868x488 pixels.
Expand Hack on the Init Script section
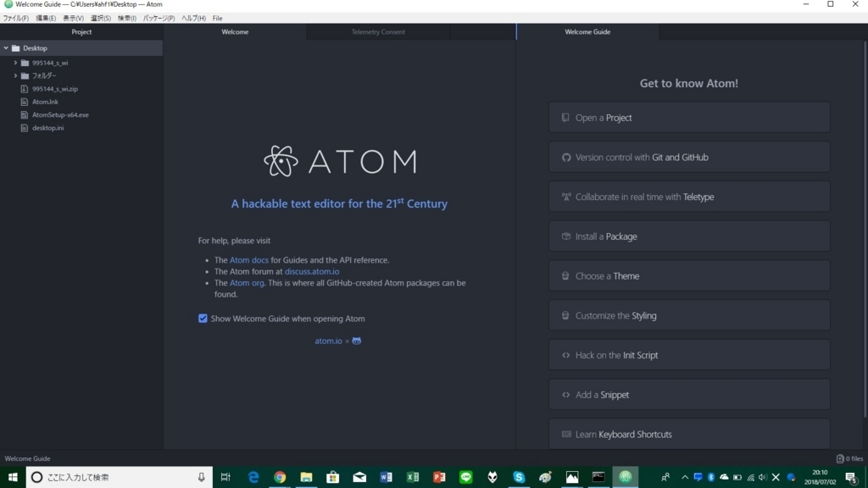pyautogui.click(x=689, y=355)
